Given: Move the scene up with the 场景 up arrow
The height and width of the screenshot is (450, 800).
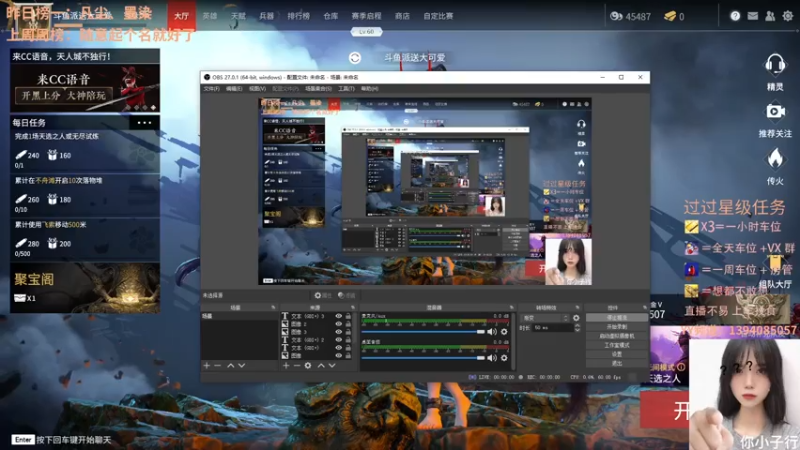Looking at the screenshot, I should tap(231, 365).
